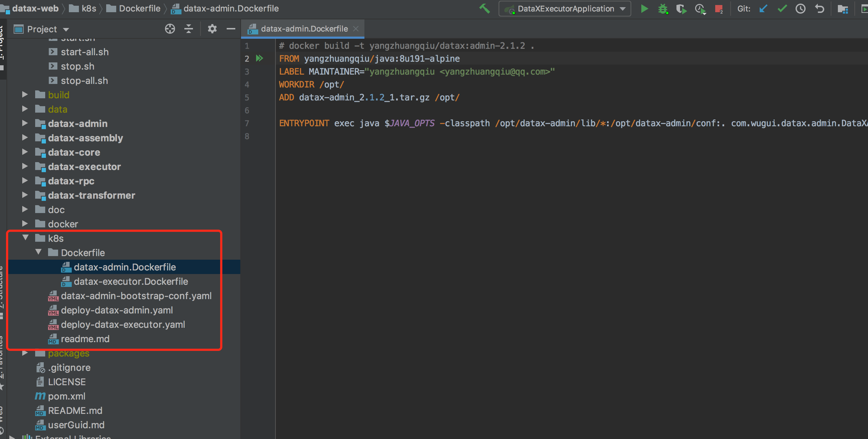Hide the Project tool window
The image size is (868, 439).
coord(231,29)
